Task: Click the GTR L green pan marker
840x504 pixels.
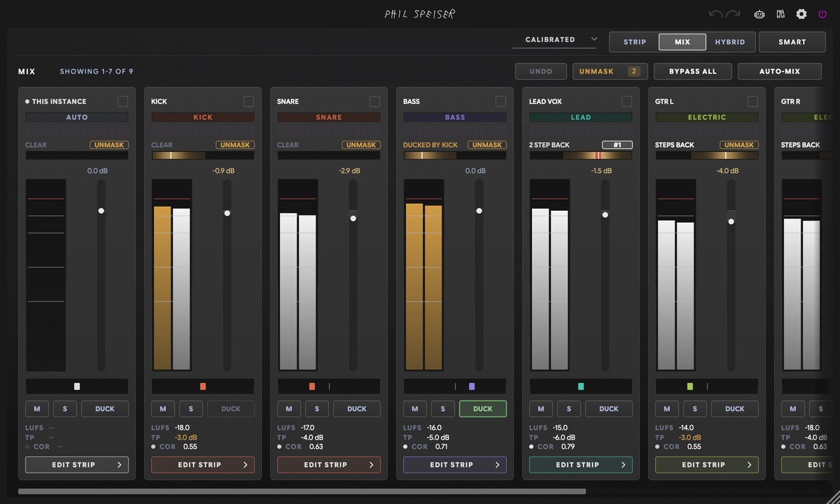Action: [x=690, y=386]
